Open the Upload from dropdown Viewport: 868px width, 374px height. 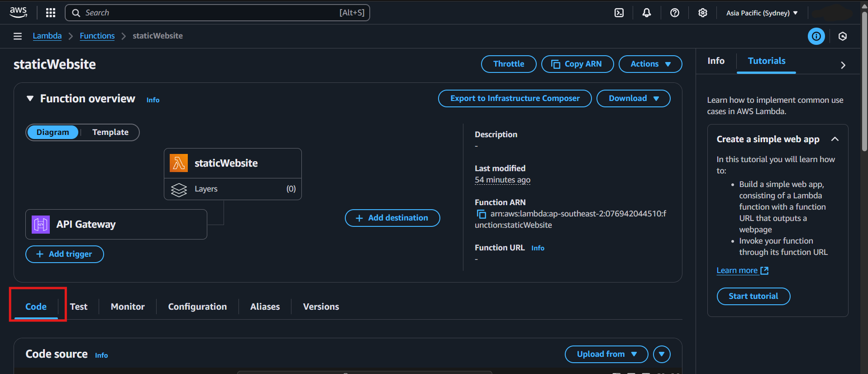point(606,354)
